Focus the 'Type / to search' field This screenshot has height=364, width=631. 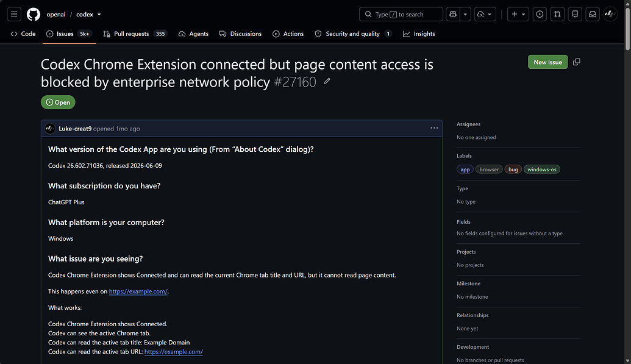pos(401,14)
